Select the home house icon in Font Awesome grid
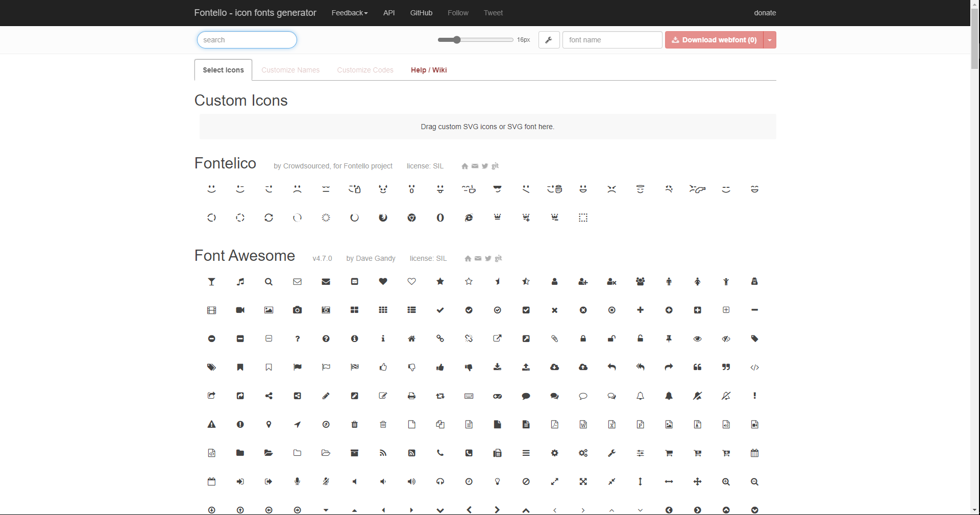Image resolution: width=980 pixels, height=515 pixels. click(x=411, y=339)
